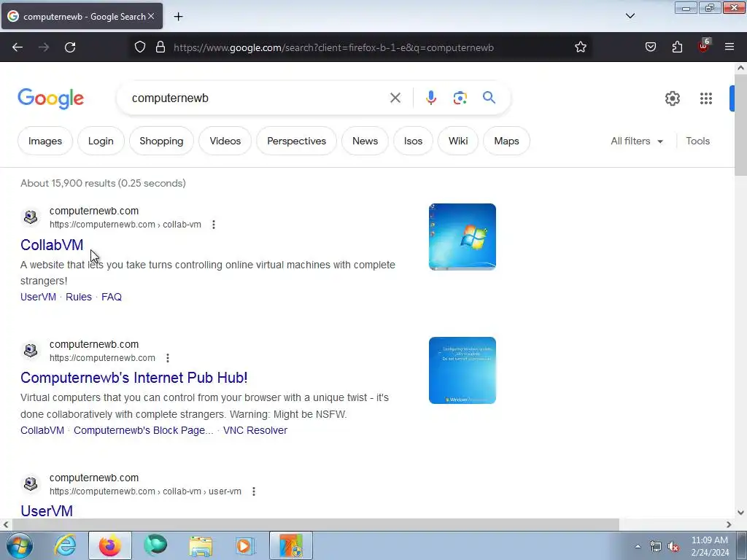Open the network tray icon
Screen dimensions: 747x560
pyautogui.click(x=656, y=547)
